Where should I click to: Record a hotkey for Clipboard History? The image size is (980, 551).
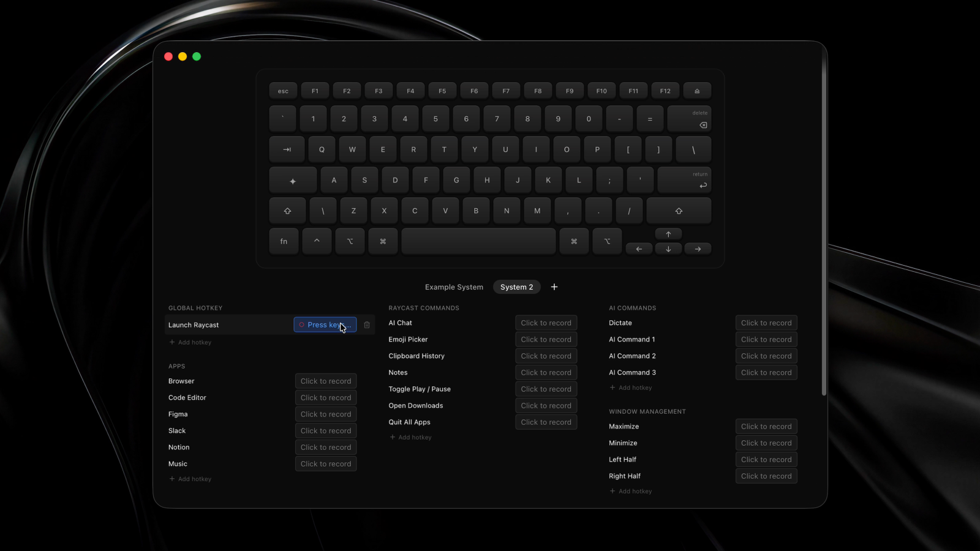[x=546, y=356]
